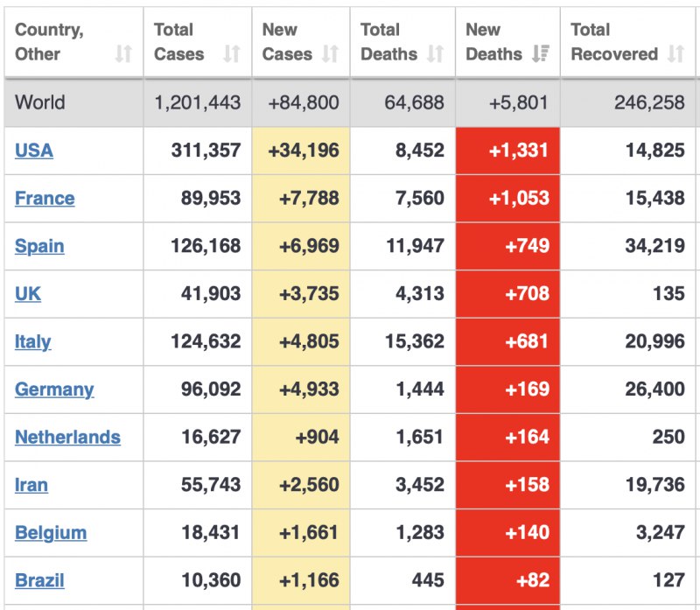The height and width of the screenshot is (610, 700).
Task: Sort table by Total Deaths arrows icon
Action: [x=435, y=54]
